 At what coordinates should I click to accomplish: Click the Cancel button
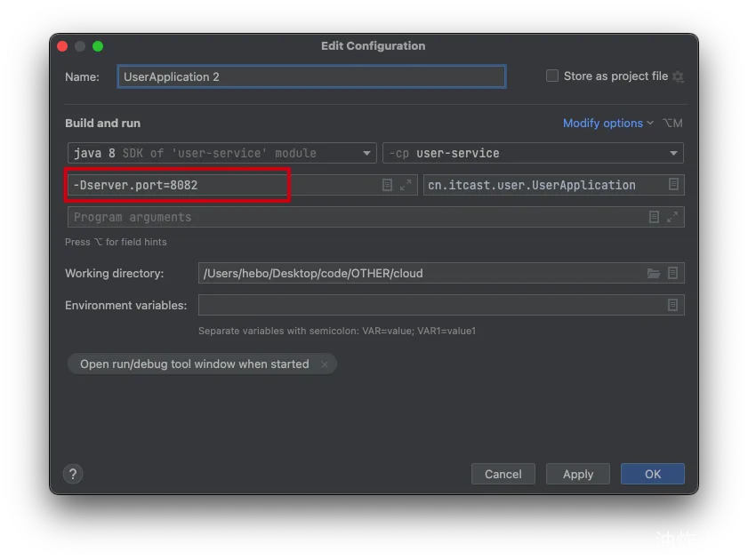pos(503,474)
